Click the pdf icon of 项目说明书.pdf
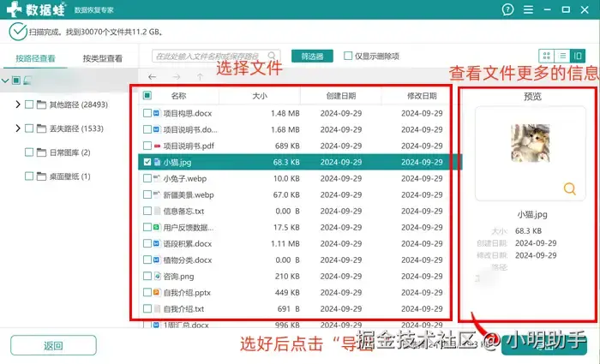 [x=157, y=146]
